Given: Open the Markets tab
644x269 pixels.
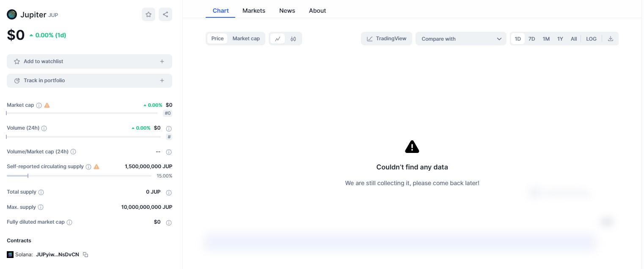Looking at the screenshot, I should point(254,11).
